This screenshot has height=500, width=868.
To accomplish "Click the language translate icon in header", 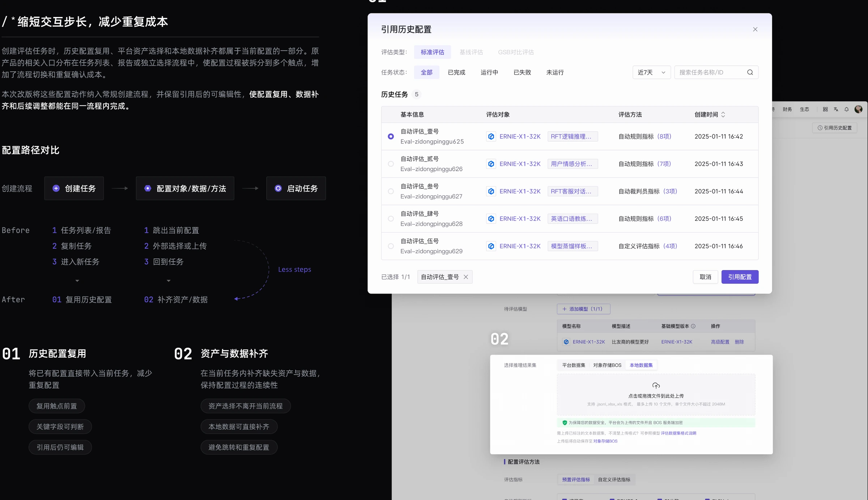I will coord(836,109).
